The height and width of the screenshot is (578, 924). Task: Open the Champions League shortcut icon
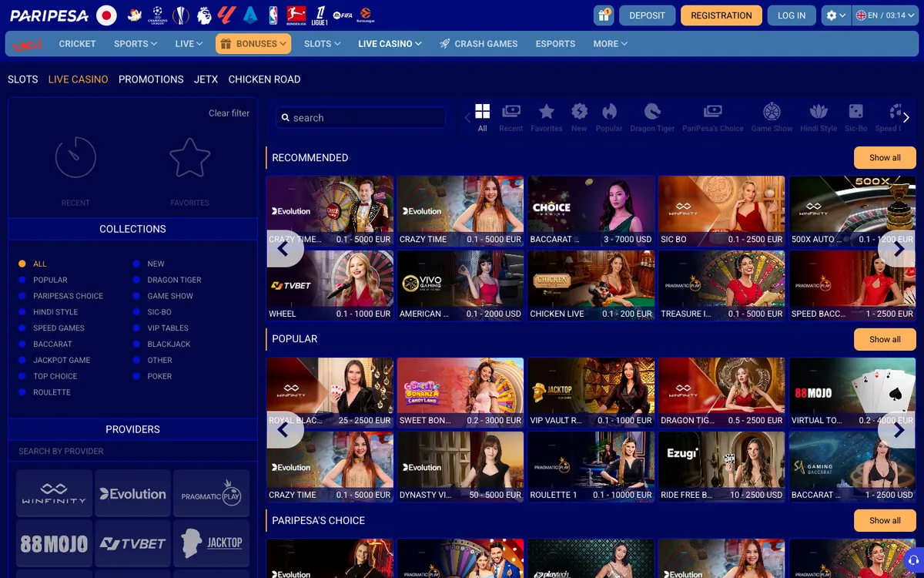click(x=157, y=15)
